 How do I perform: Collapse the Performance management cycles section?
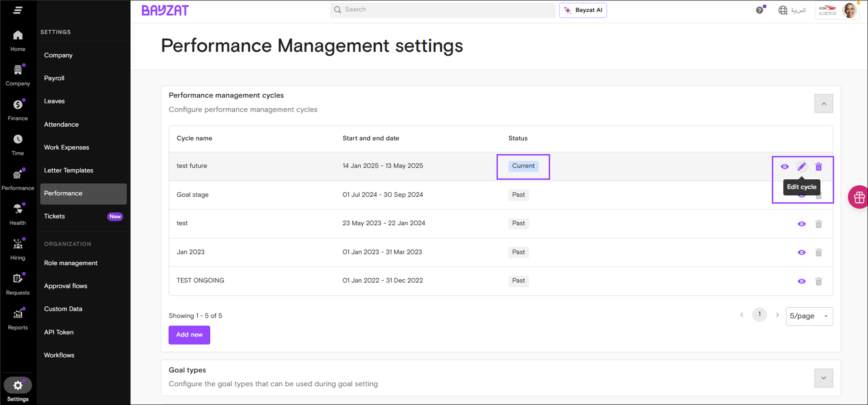coord(823,104)
